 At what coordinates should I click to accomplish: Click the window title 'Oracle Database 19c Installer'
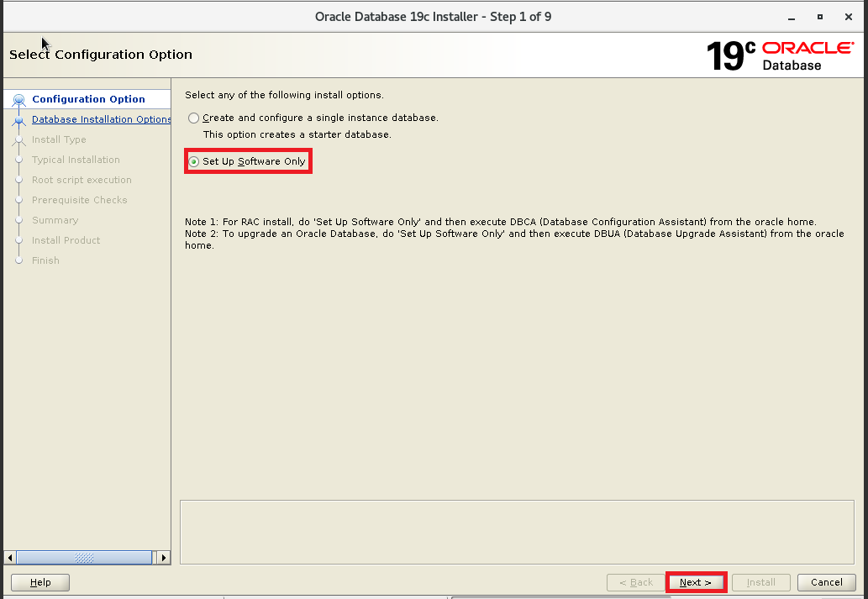click(x=433, y=17)
